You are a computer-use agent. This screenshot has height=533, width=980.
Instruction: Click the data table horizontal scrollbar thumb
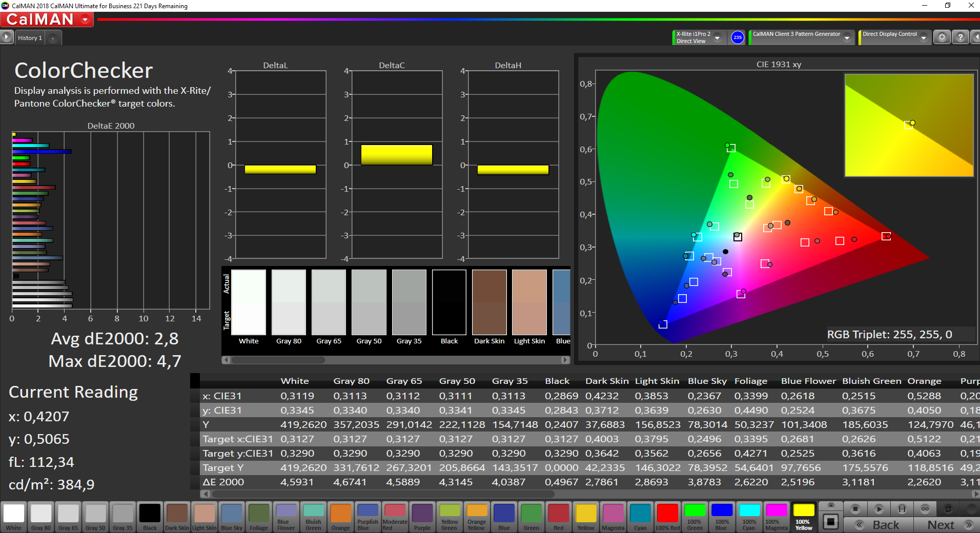(x=383, y=494)
